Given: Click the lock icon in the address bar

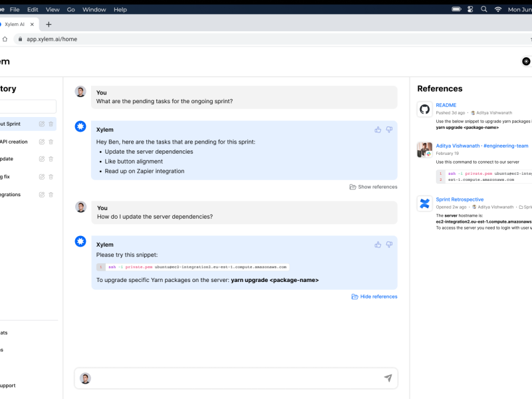Looking at the screenshot, I should tap(20, 39).
